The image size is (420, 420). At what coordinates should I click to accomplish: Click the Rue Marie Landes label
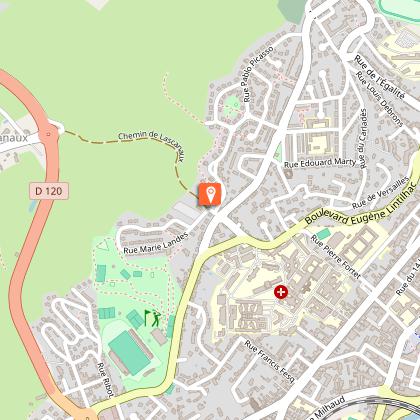point(156,243)
